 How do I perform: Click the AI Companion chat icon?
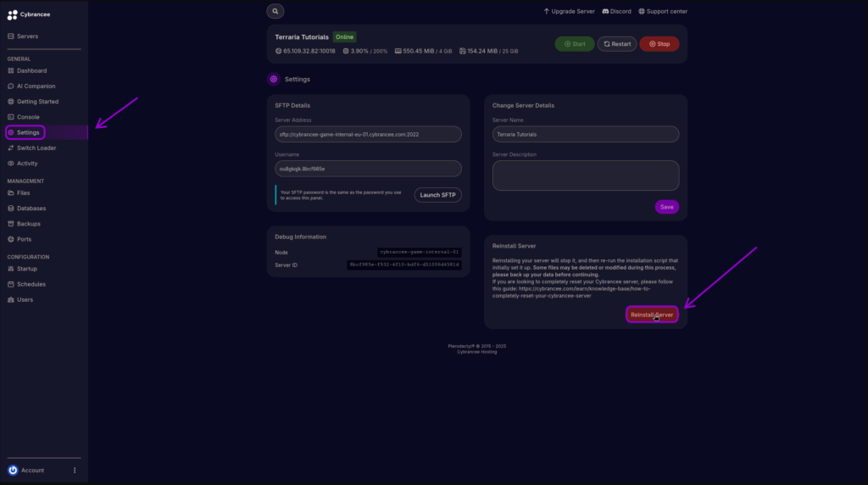pyautogui.click(x=10, y=86)
